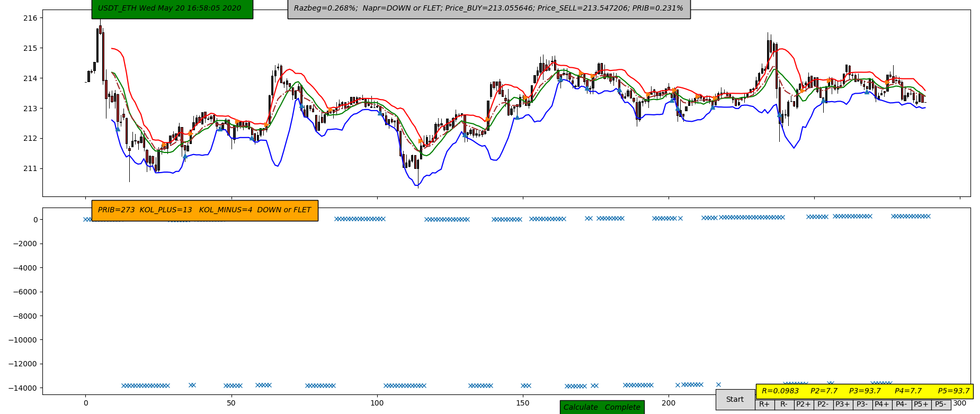
Task: Increase R with the R+ button
Action: coord(764,404)
